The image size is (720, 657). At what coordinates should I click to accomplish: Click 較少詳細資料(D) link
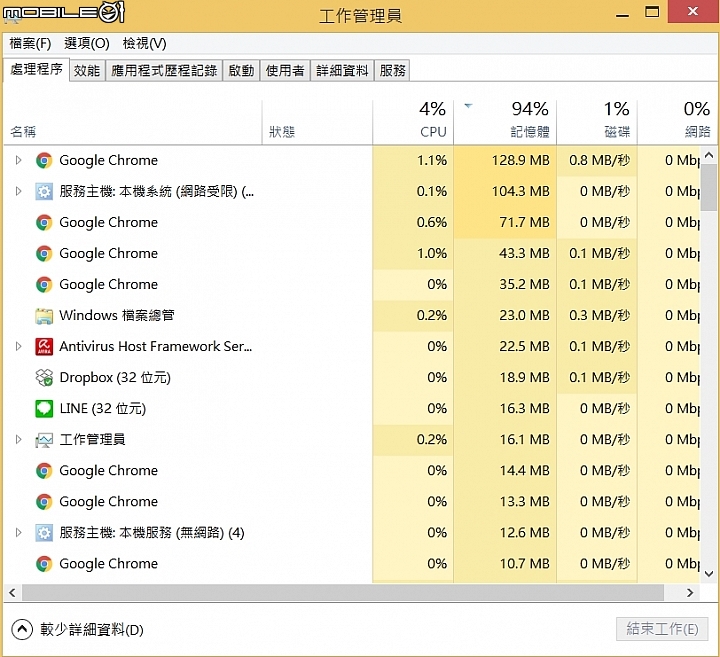pos(92,629)
